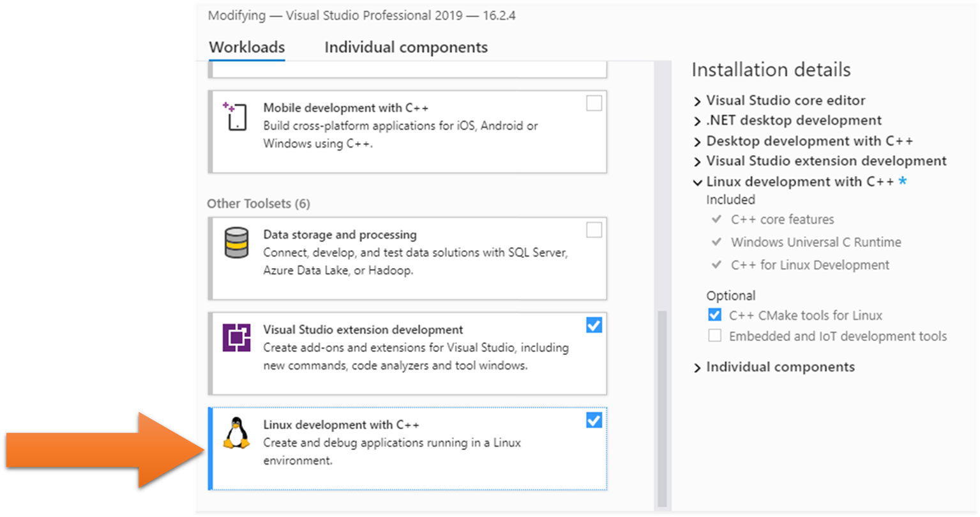Expand Visual Studio core editor details
The width and height of the screenshot is (980, 517).
(697, 100)
